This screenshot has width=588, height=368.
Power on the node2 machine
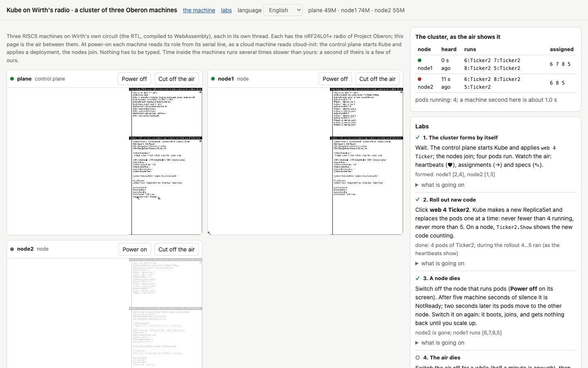click(x=135, y=249)
